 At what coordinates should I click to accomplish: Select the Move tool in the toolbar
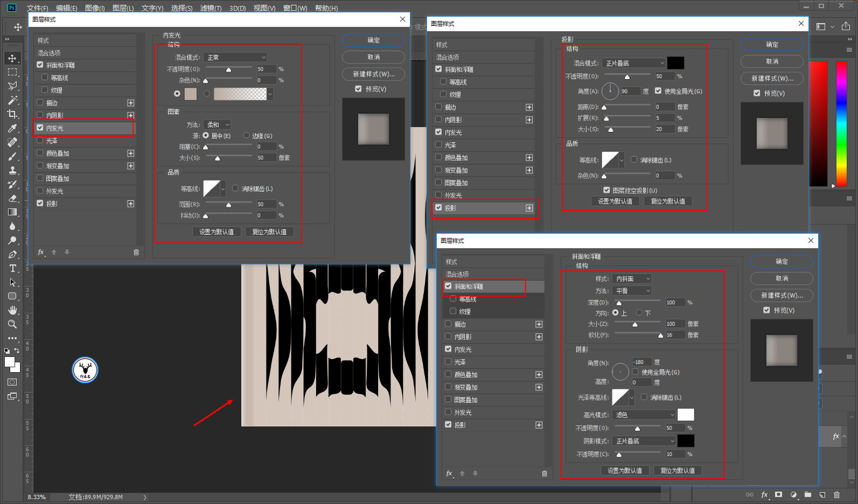point(12,58)
